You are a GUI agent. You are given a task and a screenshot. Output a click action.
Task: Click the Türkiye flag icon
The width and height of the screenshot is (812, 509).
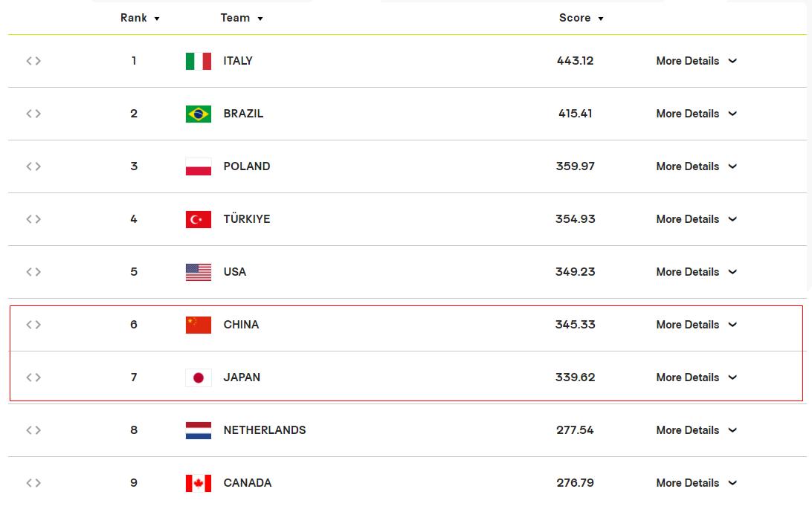click(x=199, y=219)
